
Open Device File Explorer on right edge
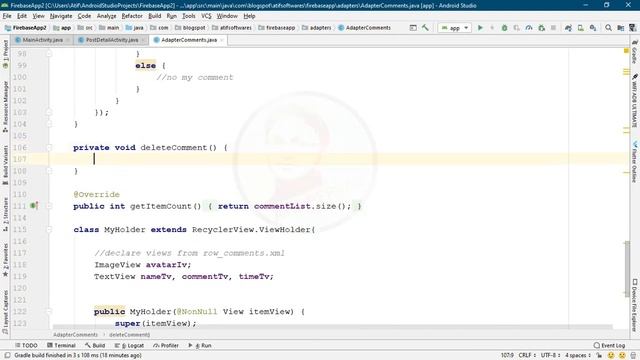coord(635,305)
